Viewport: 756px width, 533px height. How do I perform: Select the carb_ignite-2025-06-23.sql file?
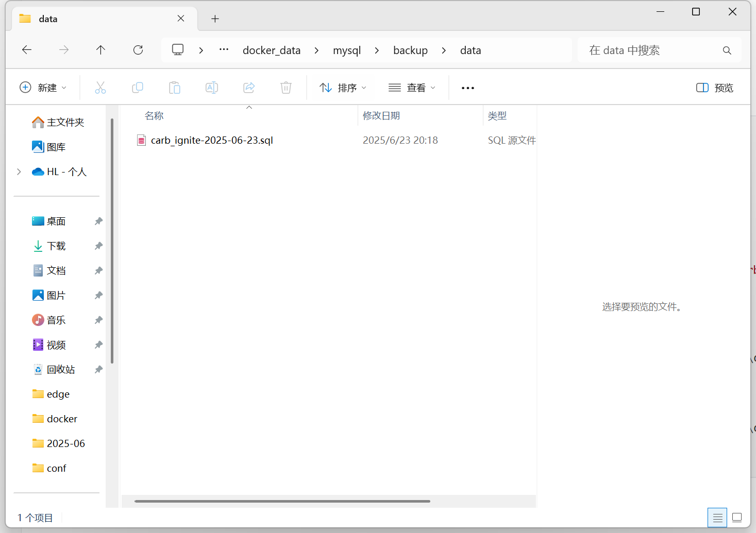[211, 141]
